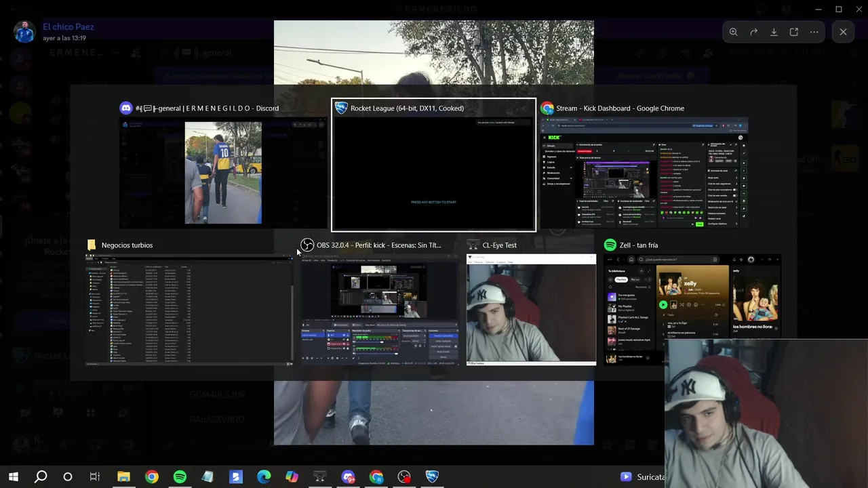The height and width of the screenshot is (488, 868).
Task: Open File Explorer from the taskbar
Action: [x=123, y=477]
